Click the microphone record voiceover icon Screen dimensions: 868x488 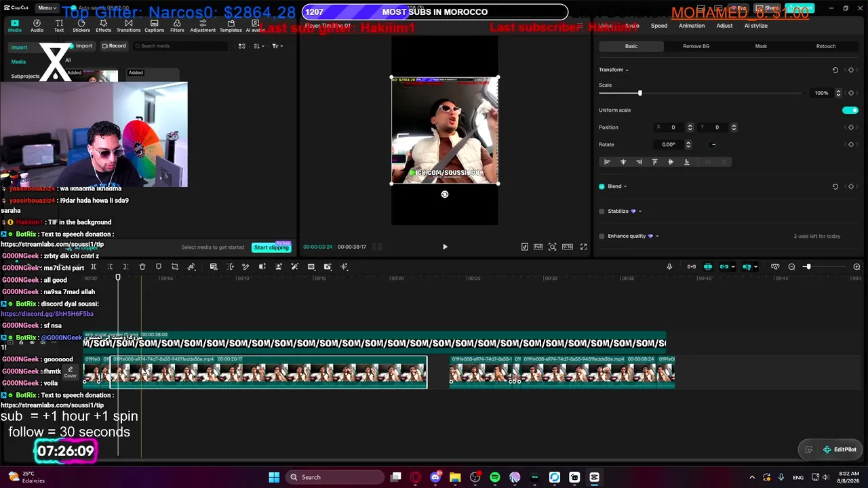(669, 266)
